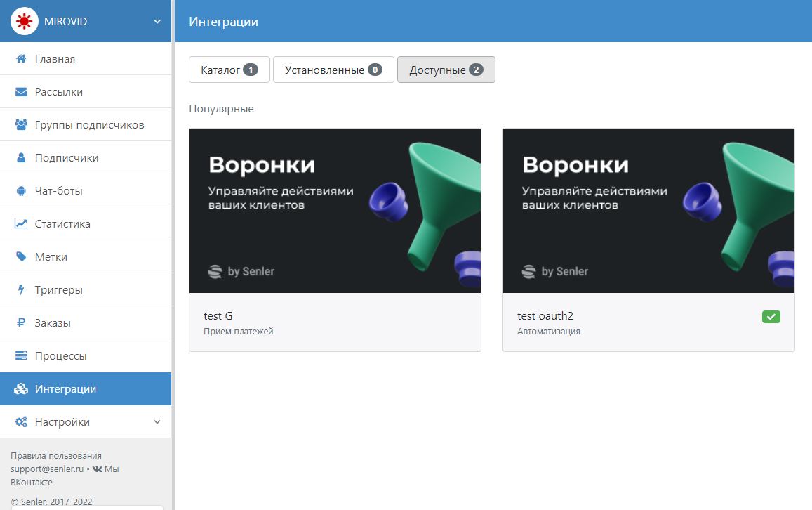Screen dimensions: 812x510
Task: Click the MIROVID red logo avatar
Action: click(x=25, y=22)
